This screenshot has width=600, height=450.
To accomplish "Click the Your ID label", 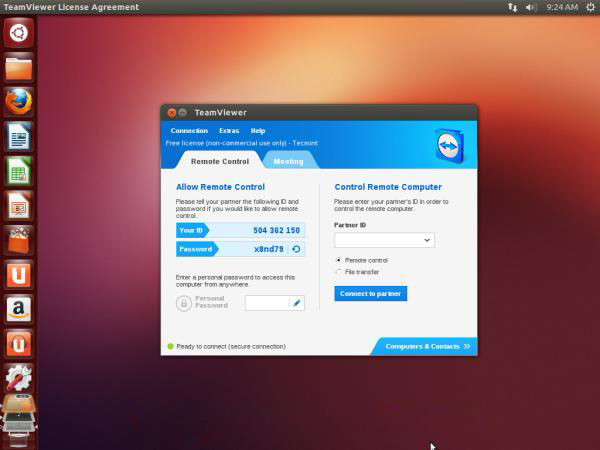I will [191, 230].
